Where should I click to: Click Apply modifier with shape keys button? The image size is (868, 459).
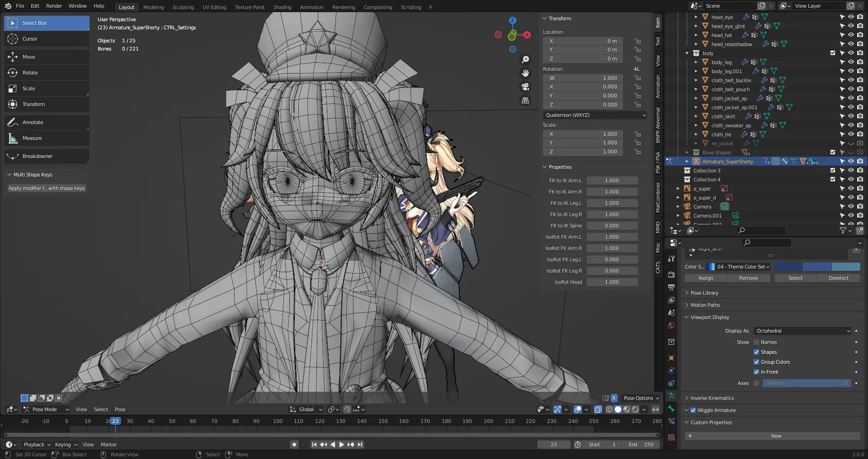pyautogui.click(x=47, y=188)
